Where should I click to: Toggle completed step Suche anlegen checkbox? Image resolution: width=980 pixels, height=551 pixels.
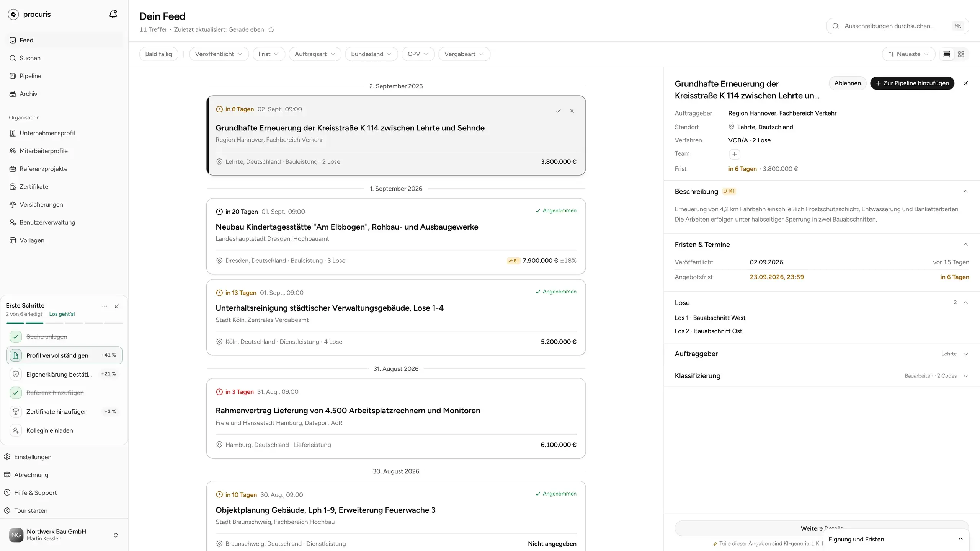click(16, 337)
